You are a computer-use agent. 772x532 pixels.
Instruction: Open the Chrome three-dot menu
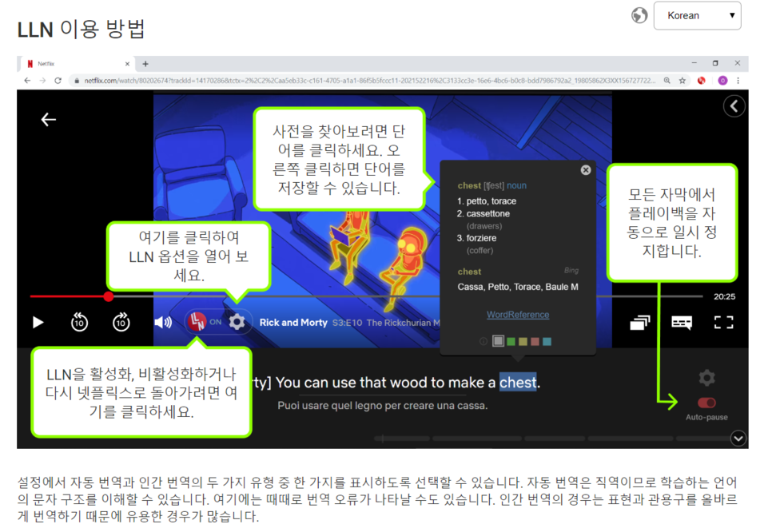pos(738,80)
